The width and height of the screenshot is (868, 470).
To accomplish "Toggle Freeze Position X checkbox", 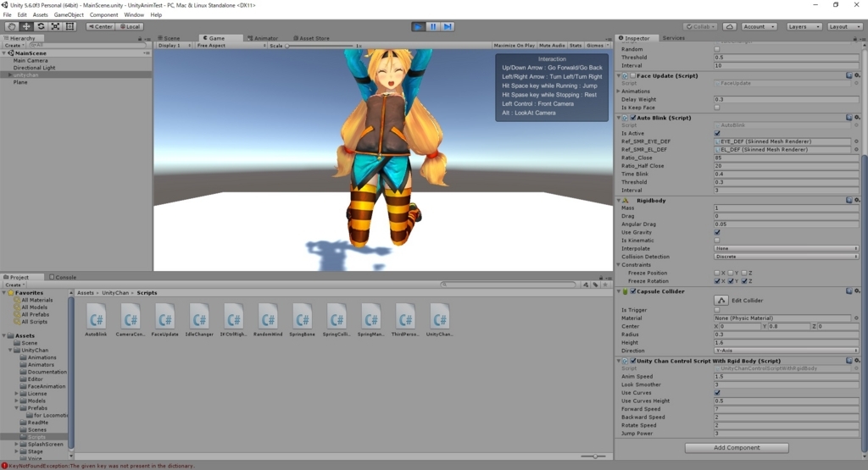I will point(717,274).
